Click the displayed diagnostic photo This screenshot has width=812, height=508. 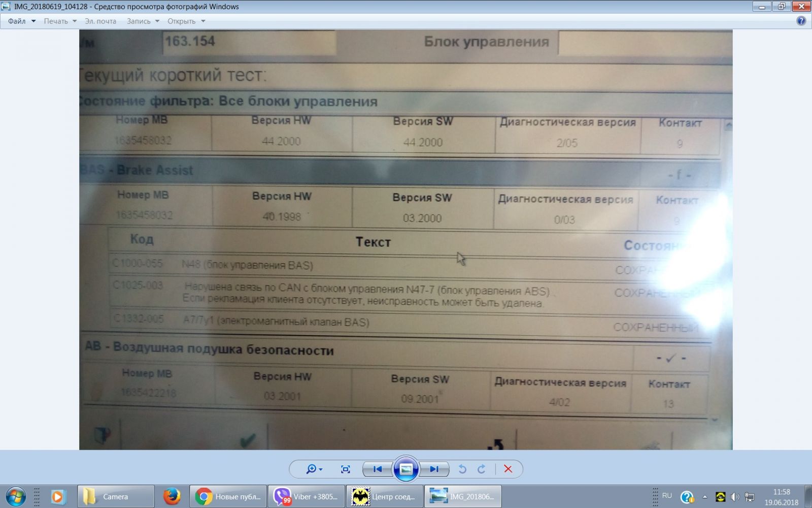[406, 240]
